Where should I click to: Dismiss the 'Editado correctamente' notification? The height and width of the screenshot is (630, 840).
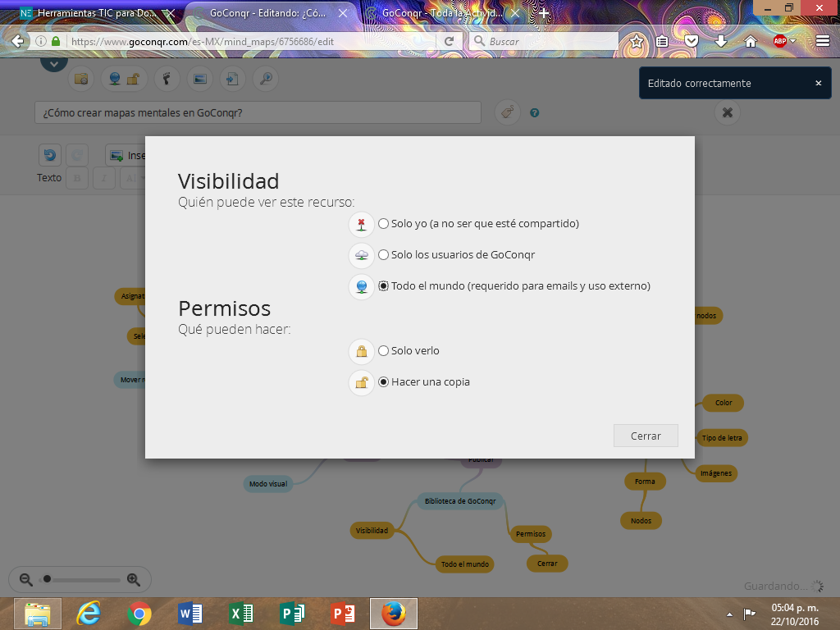[818, 83]
